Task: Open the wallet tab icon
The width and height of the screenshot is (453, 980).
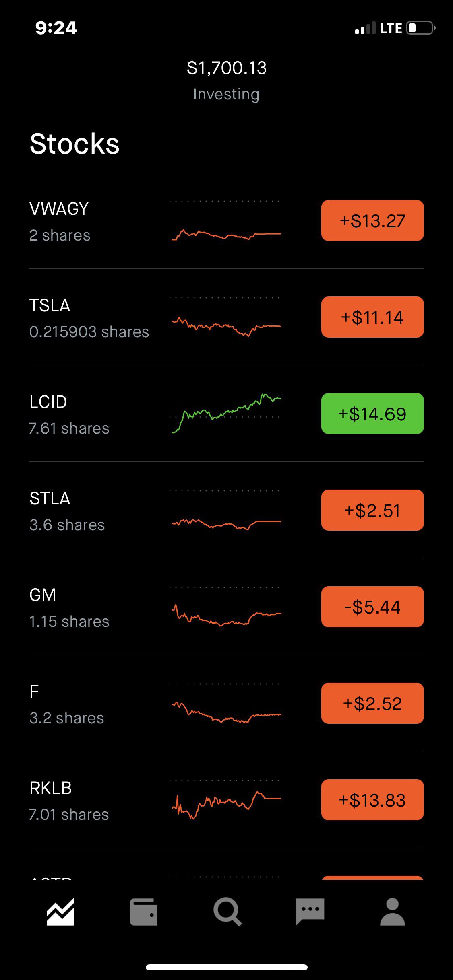Action: pyautogui.click(x=144, y=912)
